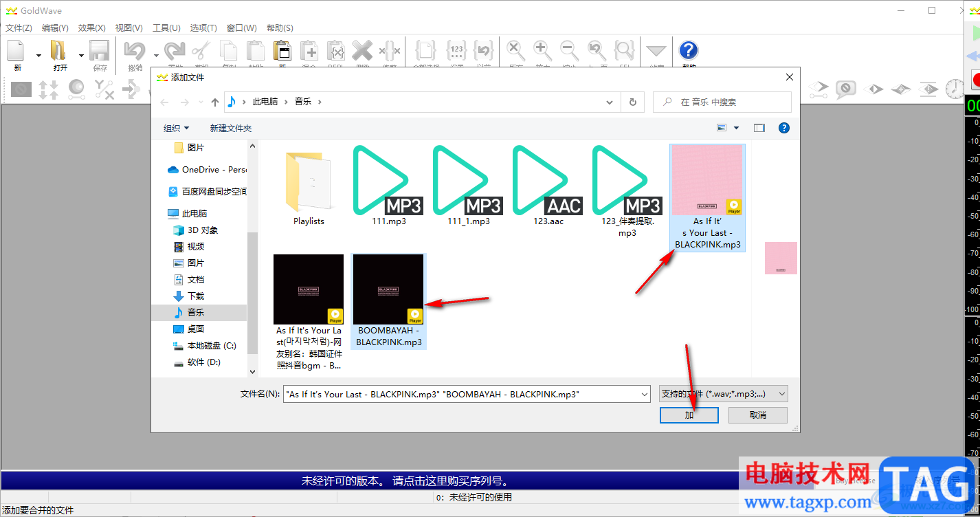The image size is (980, 517).
Task: Open the recent locations dropdown arrow
Action: 200,102
